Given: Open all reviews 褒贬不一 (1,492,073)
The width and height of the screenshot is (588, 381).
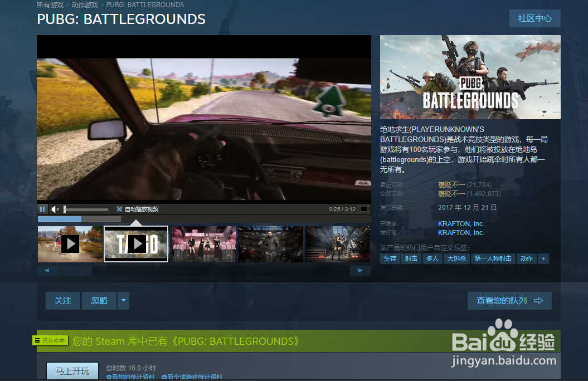Looking at the screenshot, I should point(469,194).
